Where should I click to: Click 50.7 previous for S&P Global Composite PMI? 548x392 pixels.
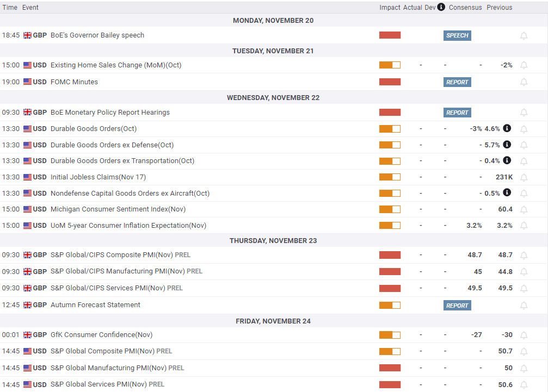(506, 351)
